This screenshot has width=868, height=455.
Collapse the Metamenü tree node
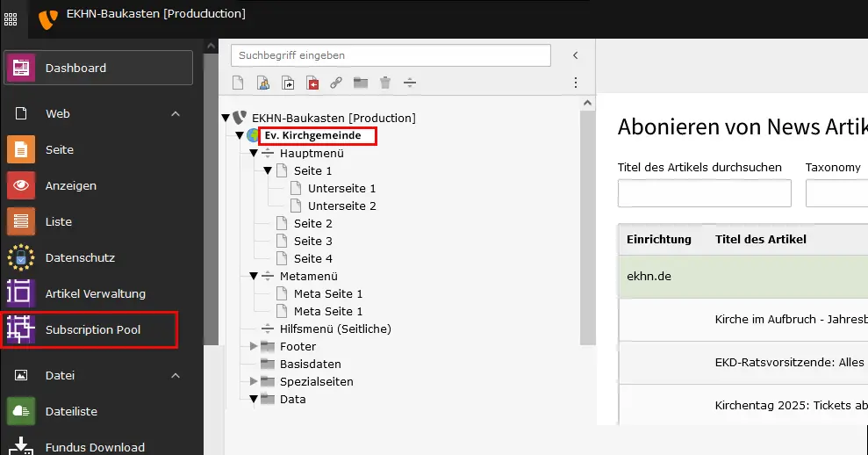pos(254,276)
